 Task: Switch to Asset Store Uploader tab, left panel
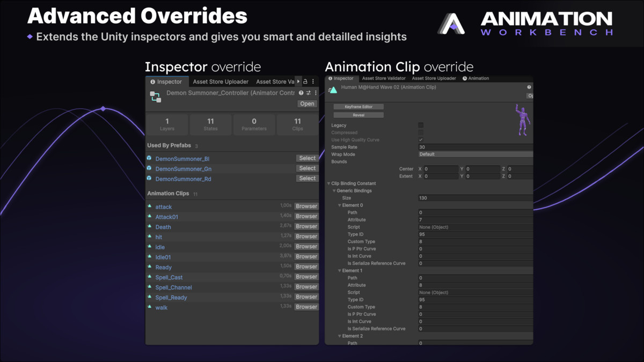(221, 82)
